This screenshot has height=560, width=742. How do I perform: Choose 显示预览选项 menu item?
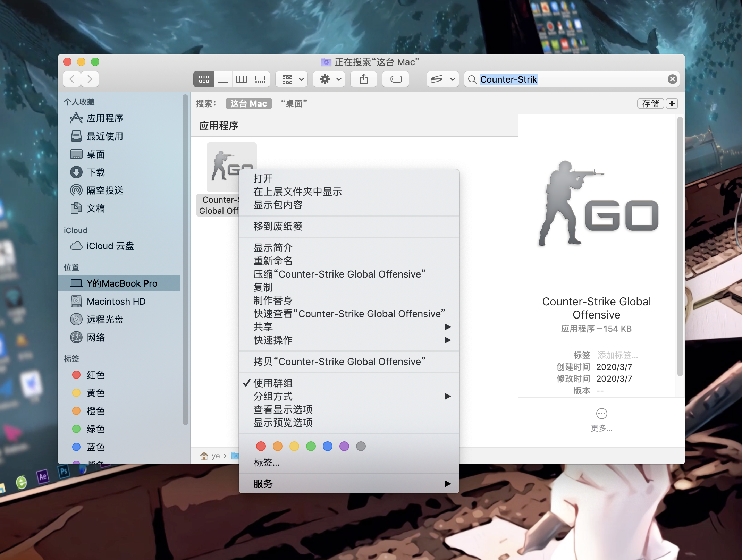tap(349, 423)
